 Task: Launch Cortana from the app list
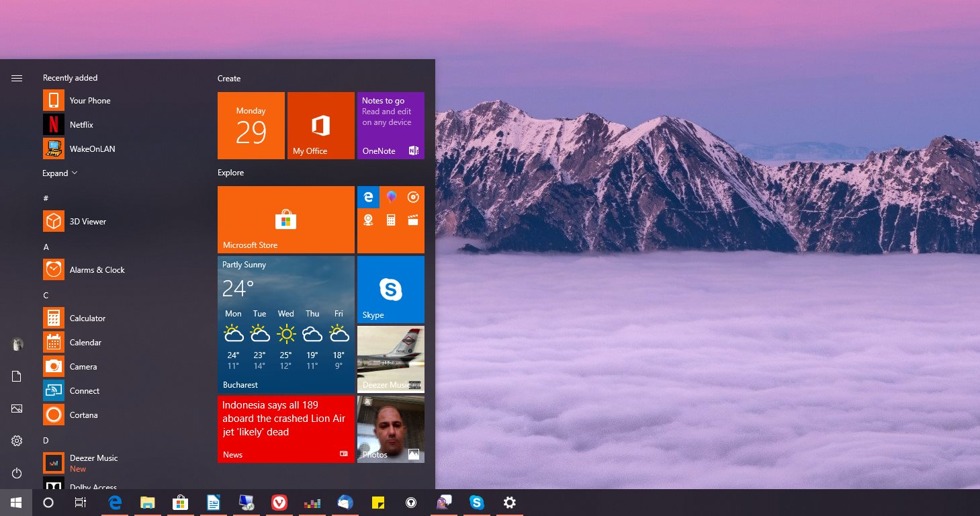coord(120,415)
